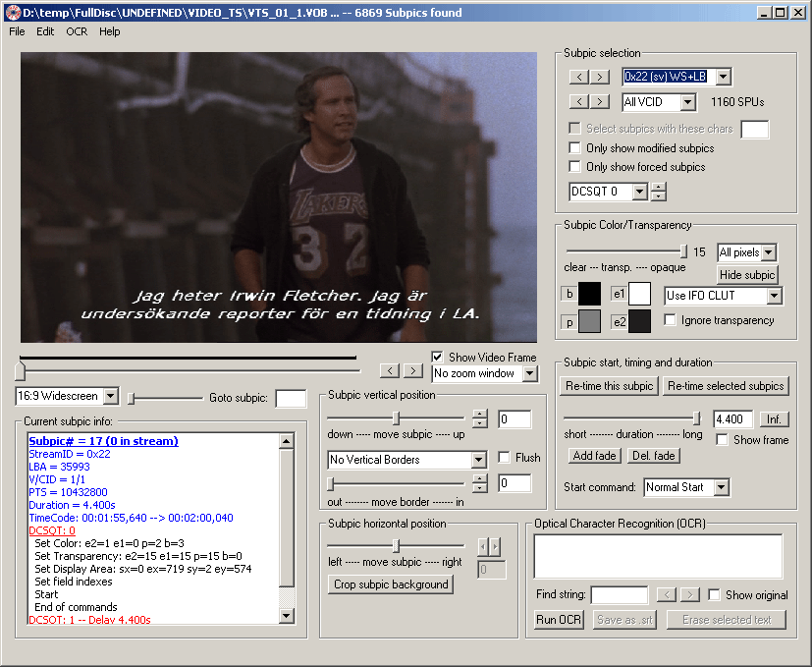Image resolution: width=812 pixels, height=667 pixels.
Task: Click the OCR text output area
Action: tap(658, 556)
